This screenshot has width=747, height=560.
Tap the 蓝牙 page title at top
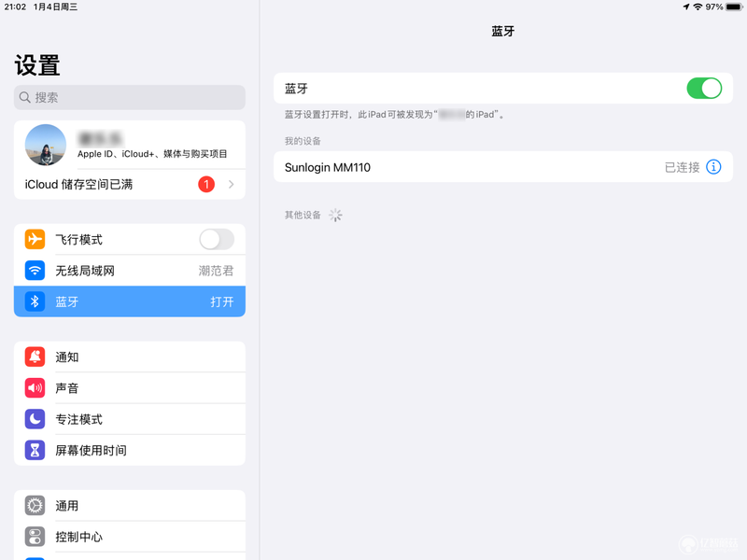click(x=503, y=32)
